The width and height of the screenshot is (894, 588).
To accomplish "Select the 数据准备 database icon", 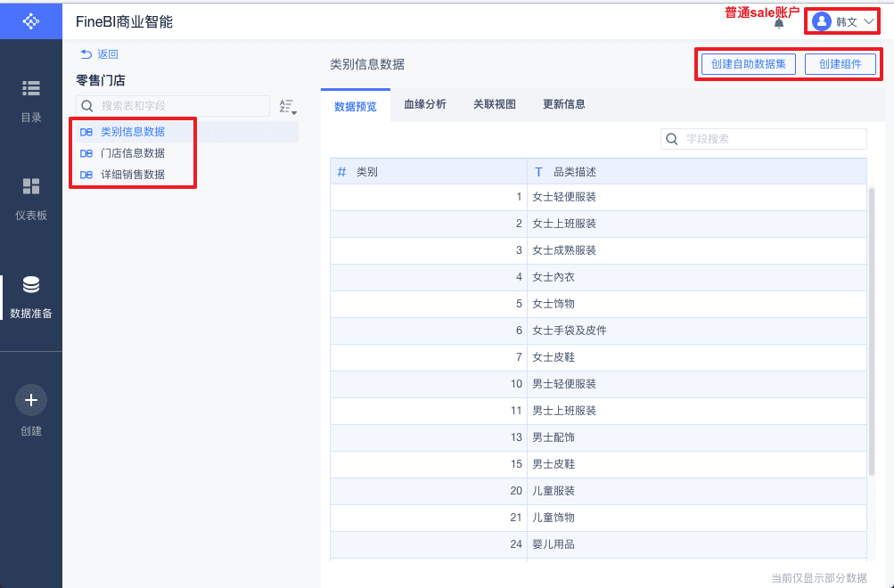I will (x=31, y=285).
